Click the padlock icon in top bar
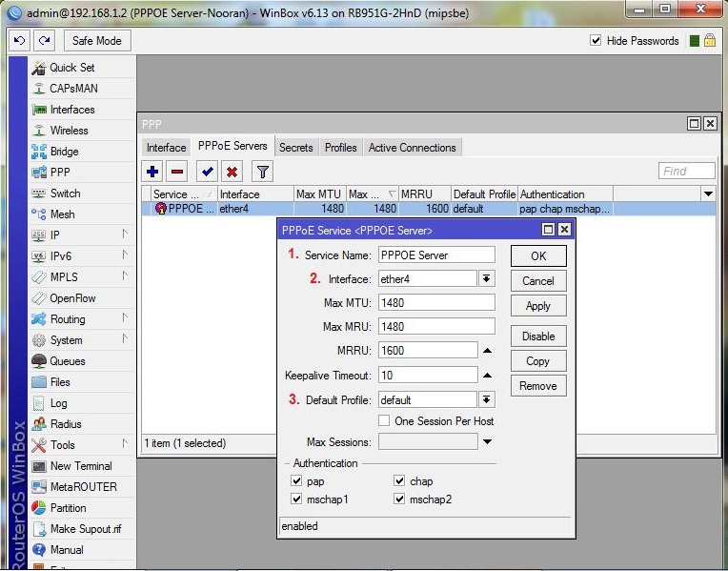This screenshot has width=728, height=571. coord(710,40)
